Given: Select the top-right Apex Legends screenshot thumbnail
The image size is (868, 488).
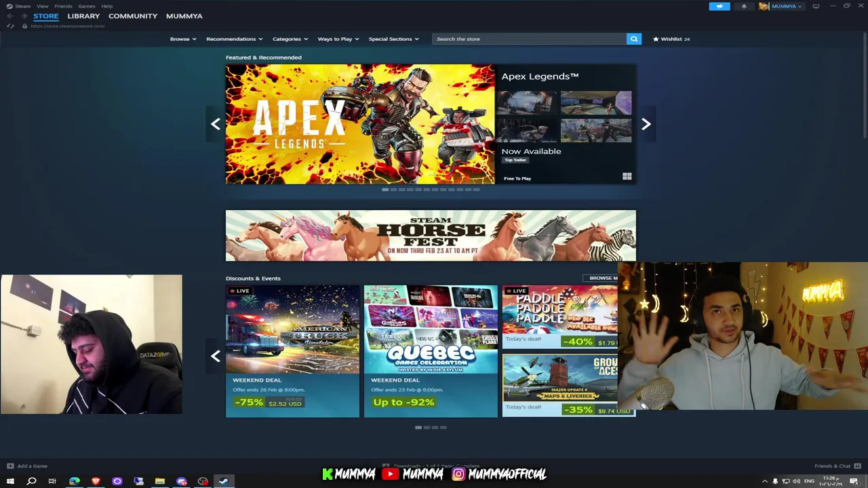Looking at the screenshot, I should tap(596, 103).
